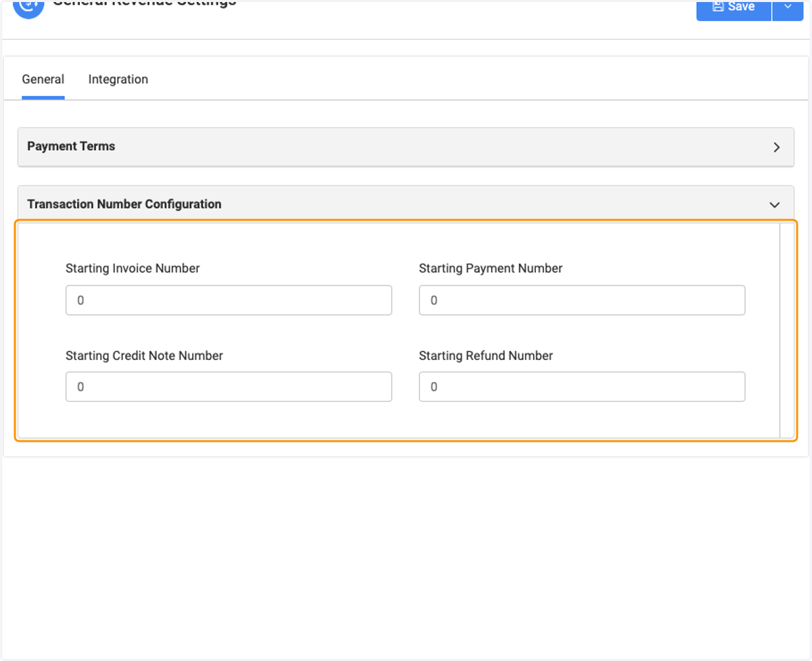The height and width of the screenshot is (661, 812).
Task: Click the Starting Invoice Number label
Action: click(133, 269)
